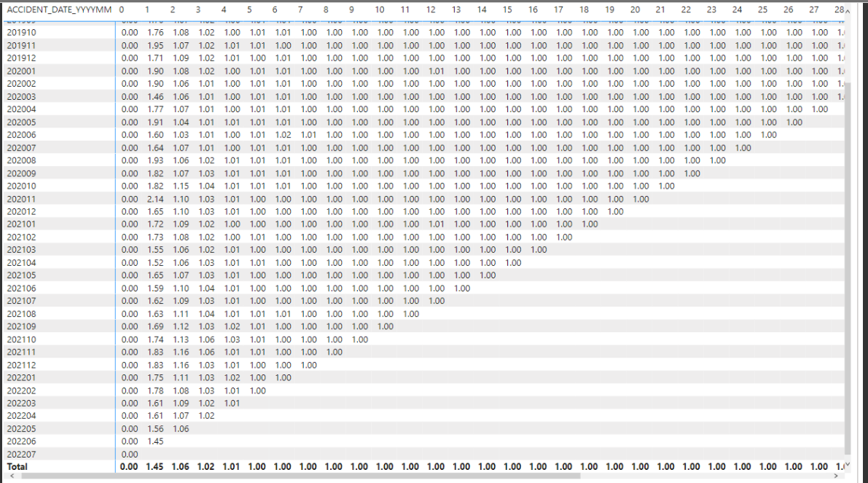Click the 1.45 value in row 202206
This screenshot has height=483, width=868.
155,441
